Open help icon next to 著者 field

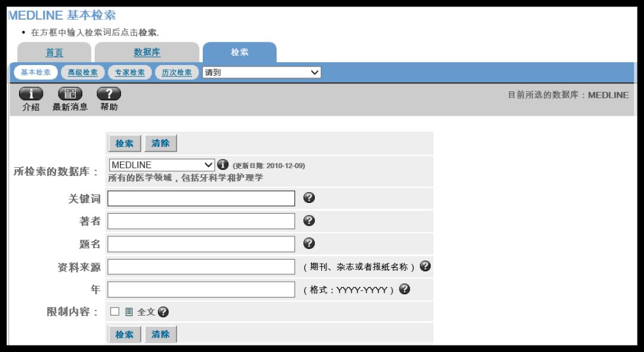pyautogui.click(x=308, y=220)
